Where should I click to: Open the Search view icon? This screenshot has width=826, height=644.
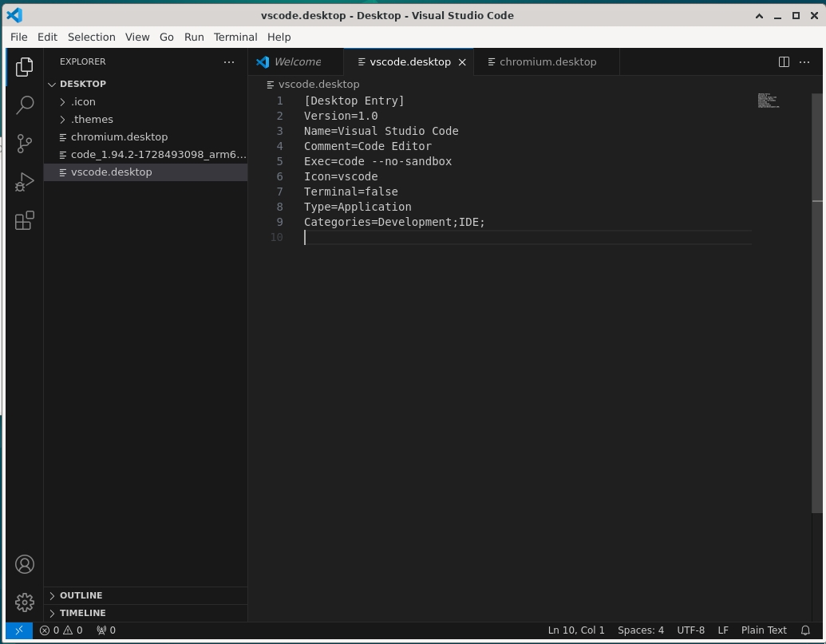[x=24, y=105]
